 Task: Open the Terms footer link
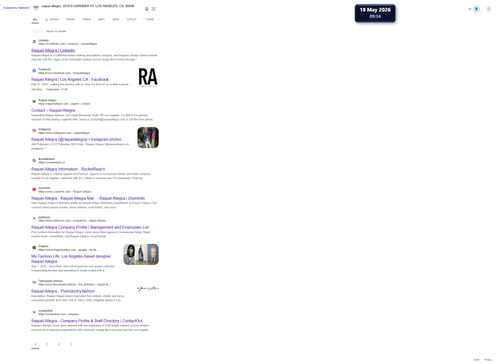coord(477,360)
